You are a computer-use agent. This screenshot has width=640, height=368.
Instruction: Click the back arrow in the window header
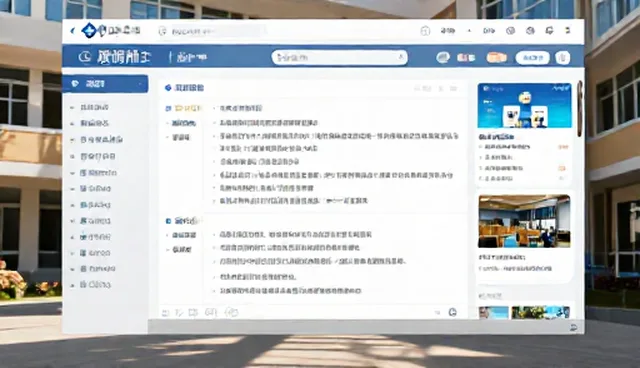[x=73, y=31]
